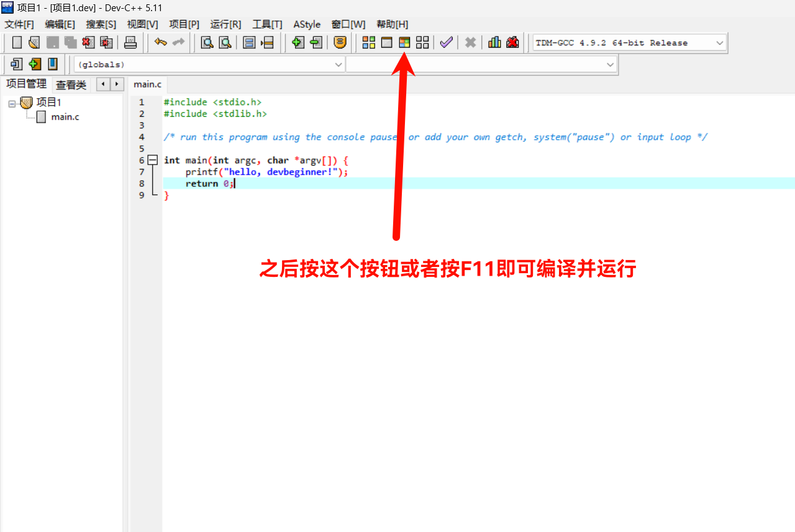Switch to the 查看类 tab
This screenshot has width=795, height=532.
71,85
